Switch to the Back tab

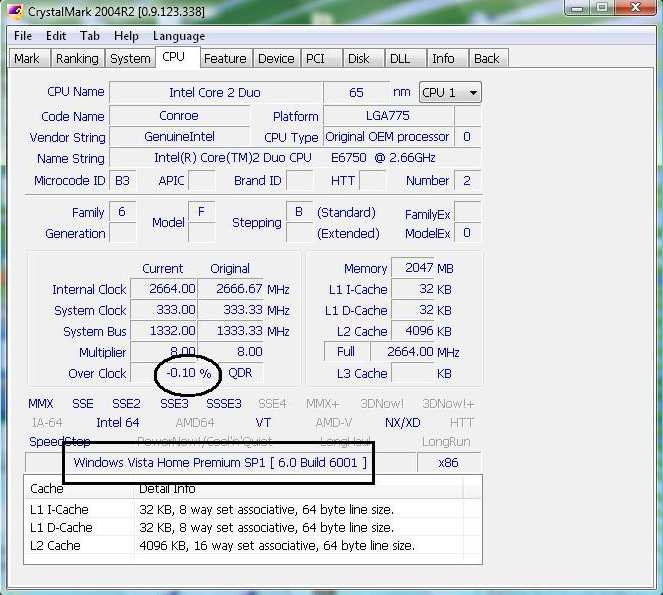[488, 58]
